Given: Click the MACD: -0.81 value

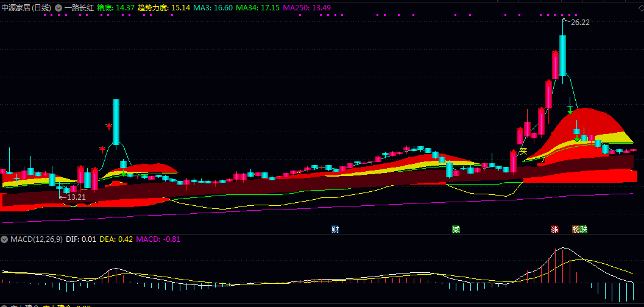Looking at the screenshot, I should tap(158, 239).
